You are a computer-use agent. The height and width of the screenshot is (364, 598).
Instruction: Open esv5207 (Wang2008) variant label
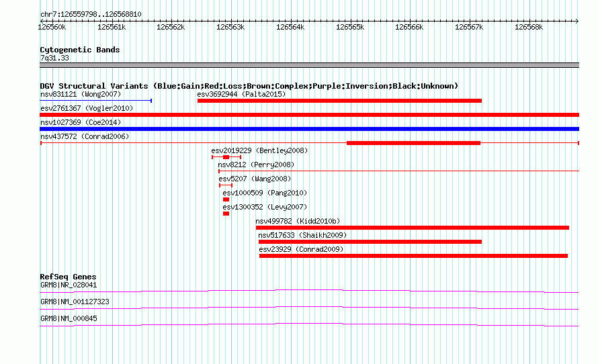255,179
